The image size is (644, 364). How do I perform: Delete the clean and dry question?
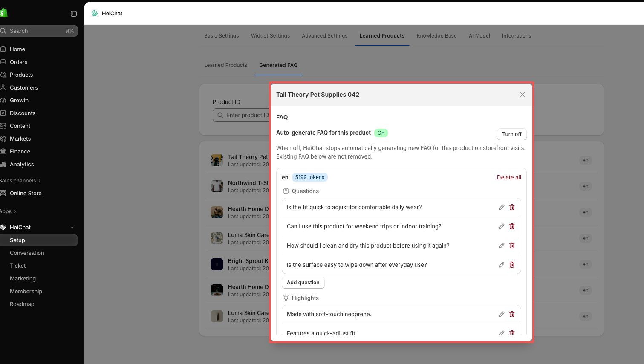pyautogui.click(x=512, y=246)
